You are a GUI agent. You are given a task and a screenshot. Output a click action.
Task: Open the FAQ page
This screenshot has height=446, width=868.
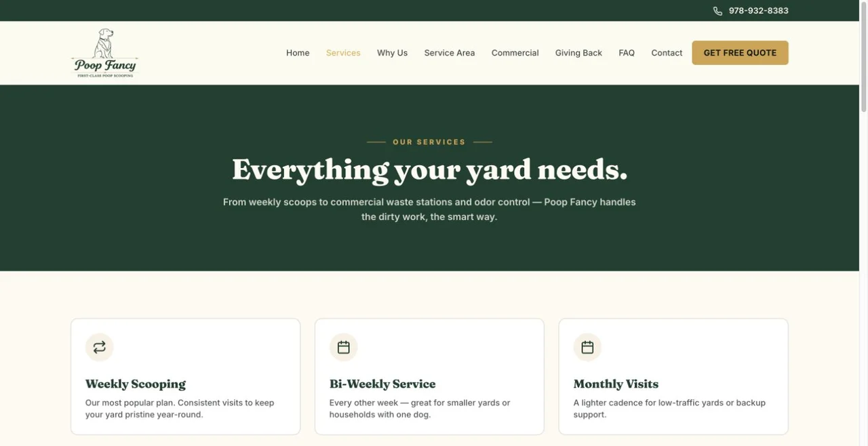point(627,53)
